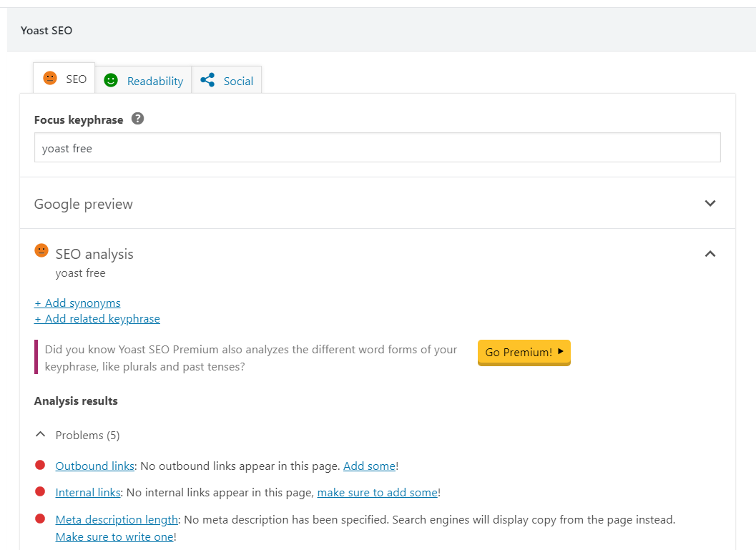
Task: Expand the Google preview section chevron
Action: (710, 203)
